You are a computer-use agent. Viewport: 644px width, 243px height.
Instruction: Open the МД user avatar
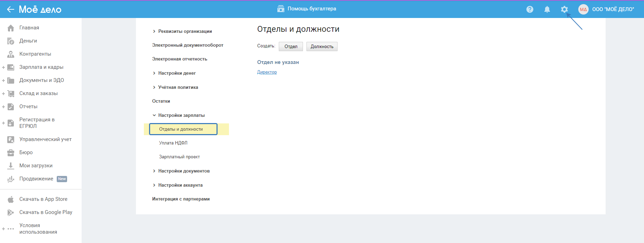point(583,9)
